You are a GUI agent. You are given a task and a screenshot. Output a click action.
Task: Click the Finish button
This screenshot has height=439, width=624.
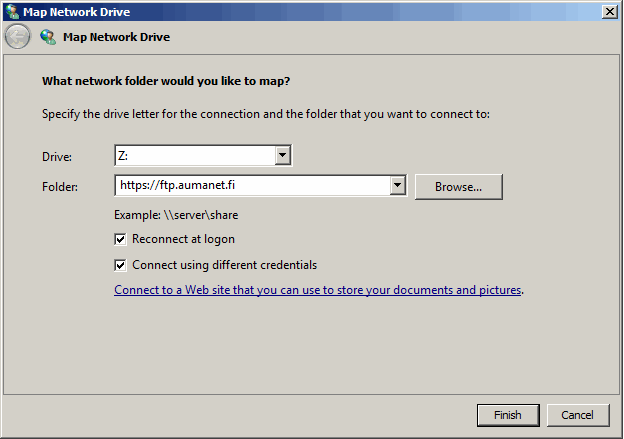tap(508, 415)
